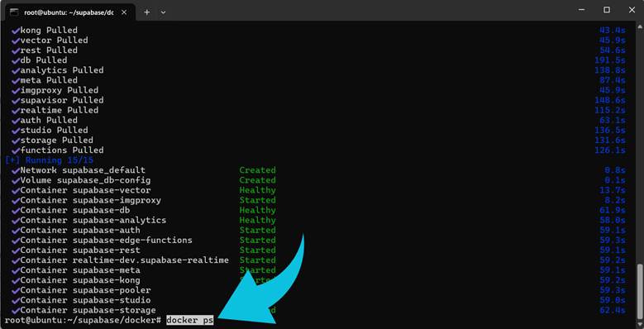Click 'Container supabase-db' text
The width and height of the screenshot is (644, 329).
74,210
